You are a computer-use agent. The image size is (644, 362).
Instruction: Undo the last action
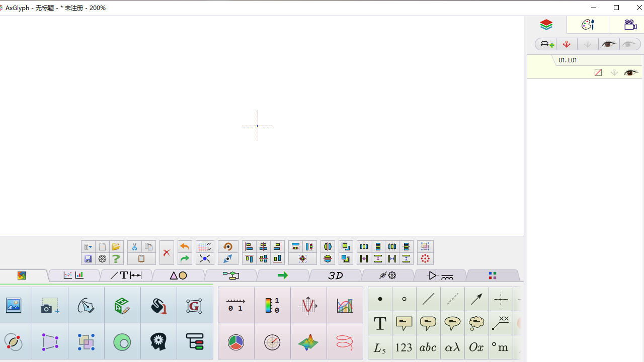tap(185, 246)
